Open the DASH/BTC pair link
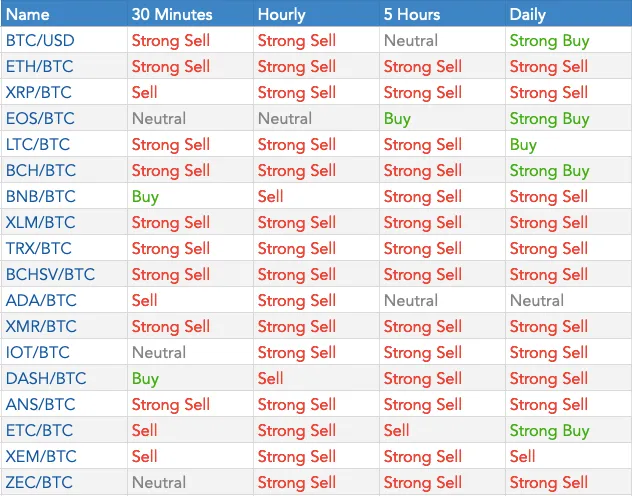 46,378
